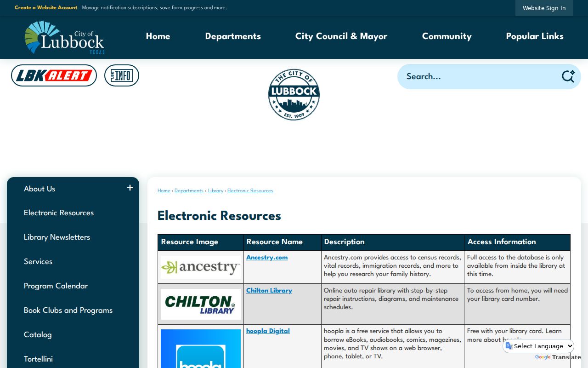Open the Chilton Library resource link

[x=269, y=291]
